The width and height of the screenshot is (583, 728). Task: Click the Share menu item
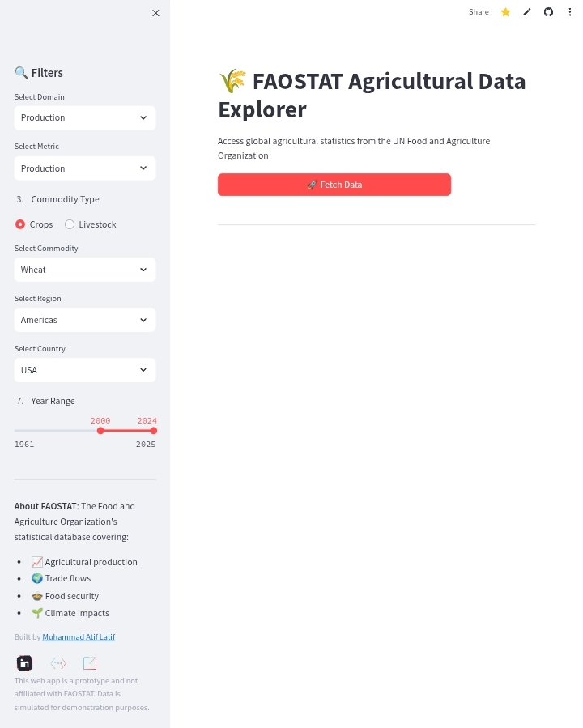479,12
